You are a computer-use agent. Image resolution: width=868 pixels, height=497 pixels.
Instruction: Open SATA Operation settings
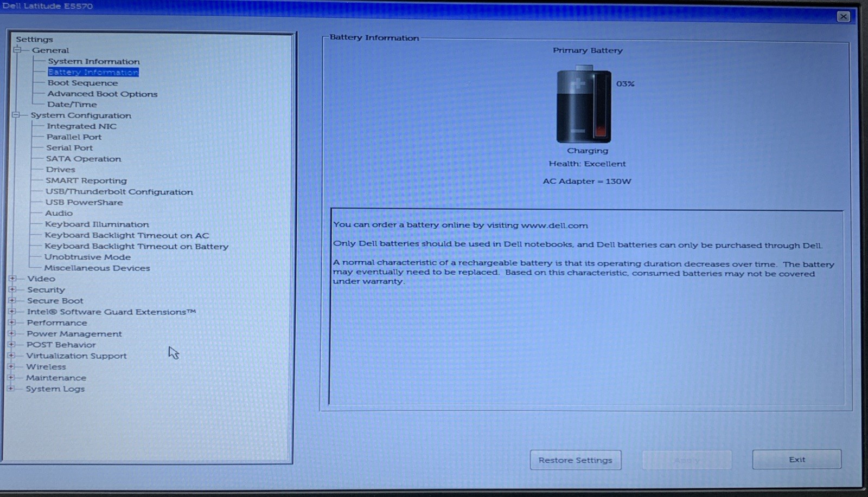pyautogui.click(x=84, y=159)
